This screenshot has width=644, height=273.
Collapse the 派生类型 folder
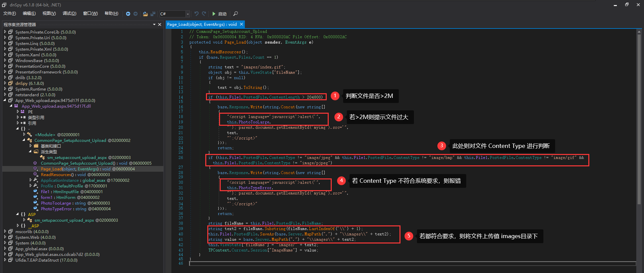tap(31, 152)
